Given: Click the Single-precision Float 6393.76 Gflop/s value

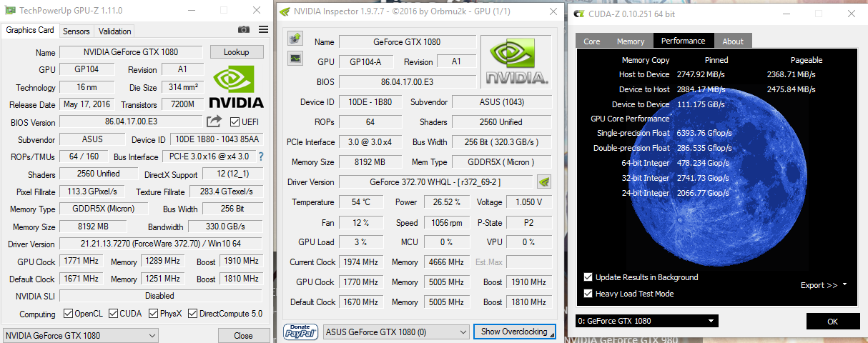Looking at the screenshot, I should click(704, 133).
